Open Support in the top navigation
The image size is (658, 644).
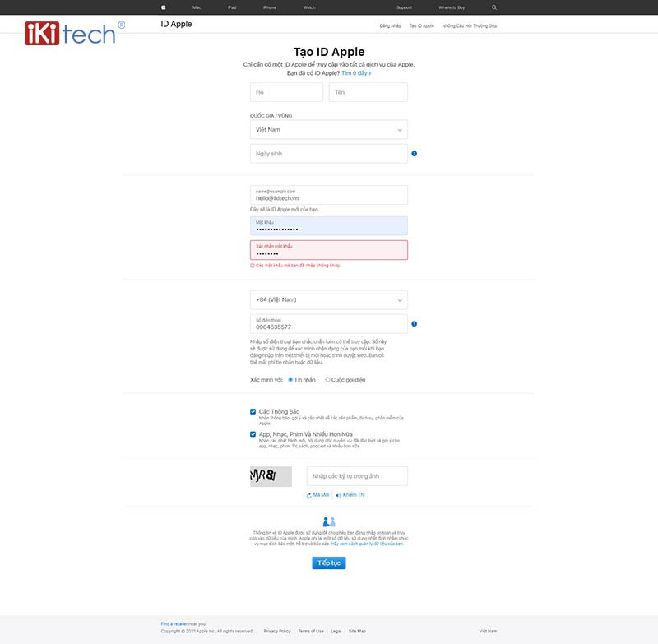[404, 7]
